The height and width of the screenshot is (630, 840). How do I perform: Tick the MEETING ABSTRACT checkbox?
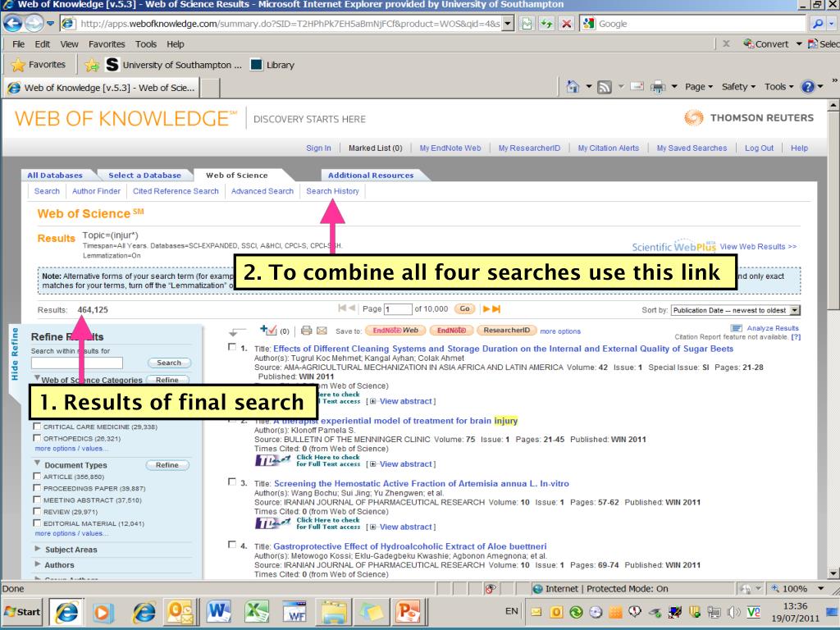click(x=37, y=500)
